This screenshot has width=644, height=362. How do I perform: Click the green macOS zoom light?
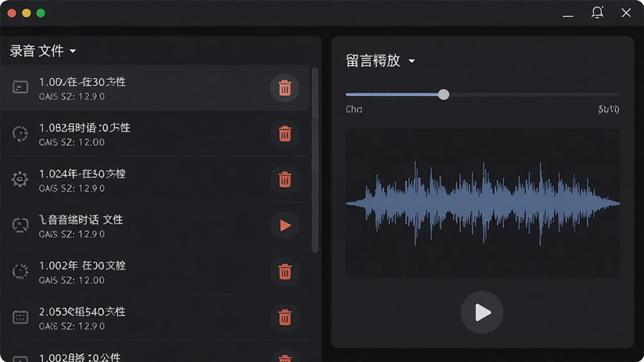[41, 13]
